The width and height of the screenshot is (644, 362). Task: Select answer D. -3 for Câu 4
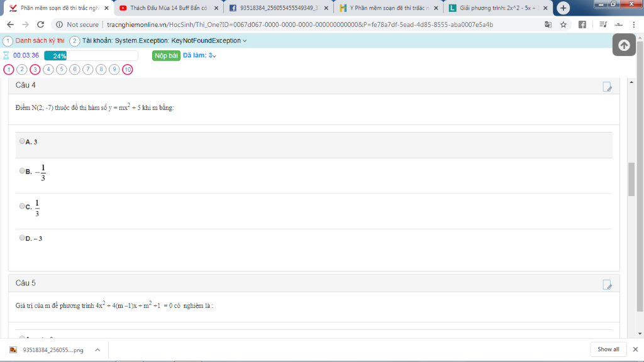point(22,238)
